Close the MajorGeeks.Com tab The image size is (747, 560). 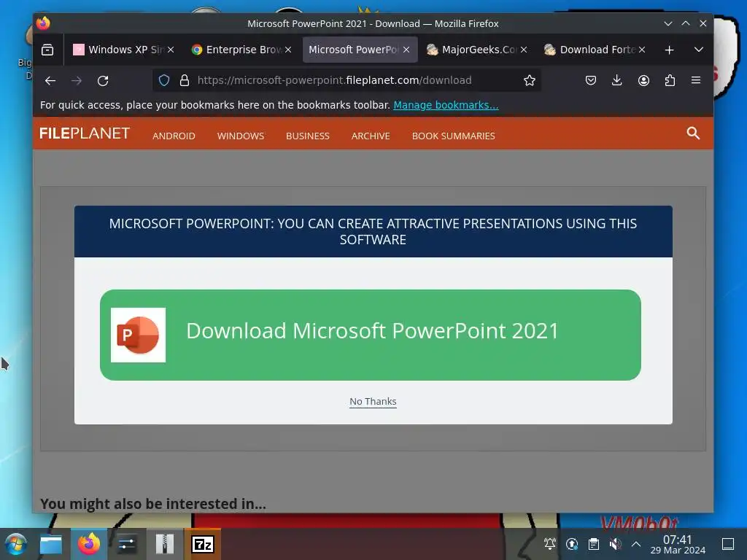pos(524,50)
